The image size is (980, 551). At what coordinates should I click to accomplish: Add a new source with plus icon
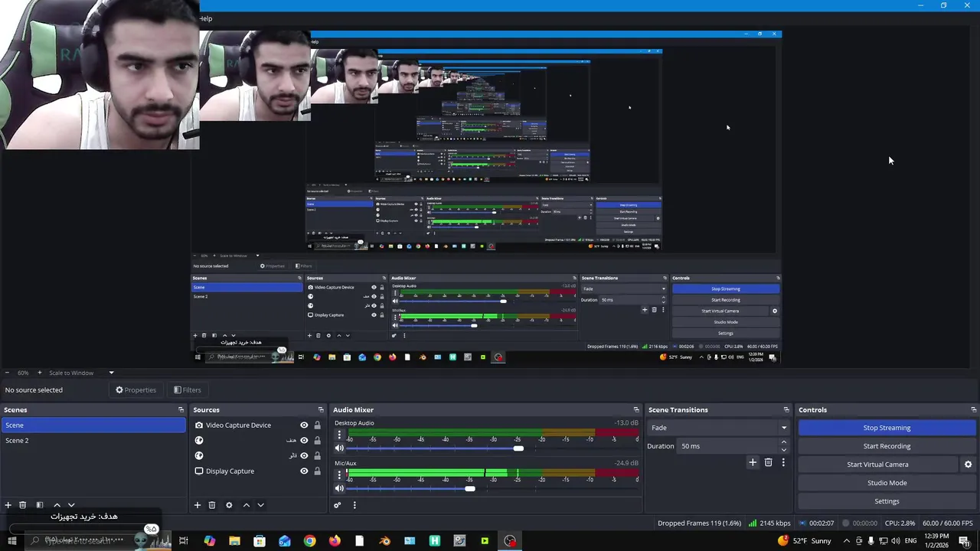[x=197, y=505]
